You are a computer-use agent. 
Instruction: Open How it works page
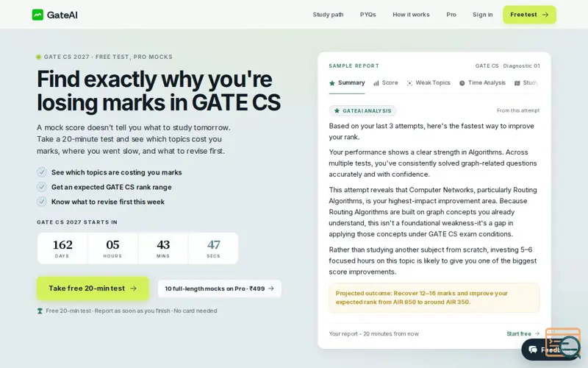[x=411, y=15]
